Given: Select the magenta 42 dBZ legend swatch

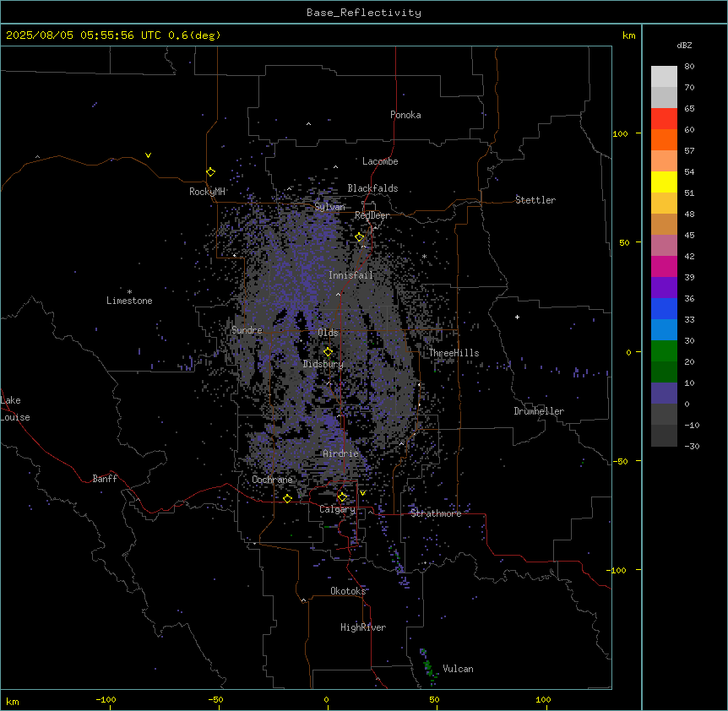Looking at the screenshot, I should coord(664,266).
